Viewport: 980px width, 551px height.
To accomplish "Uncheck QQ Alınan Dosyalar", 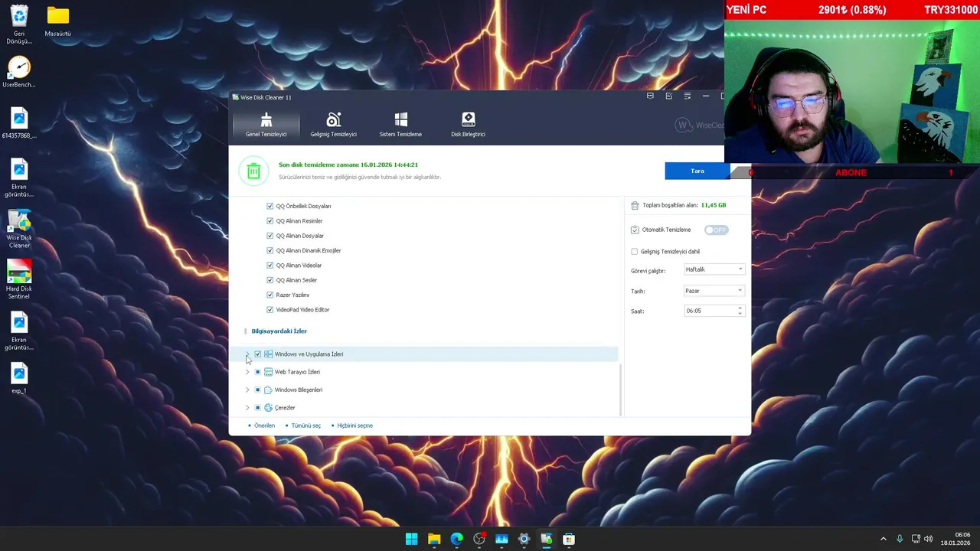I will tap(269, 236).
